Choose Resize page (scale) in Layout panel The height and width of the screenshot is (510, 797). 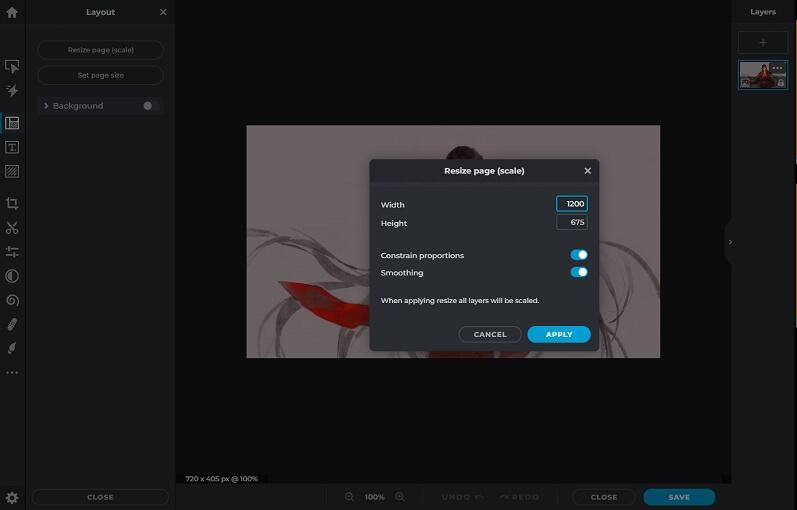[100, 50]
